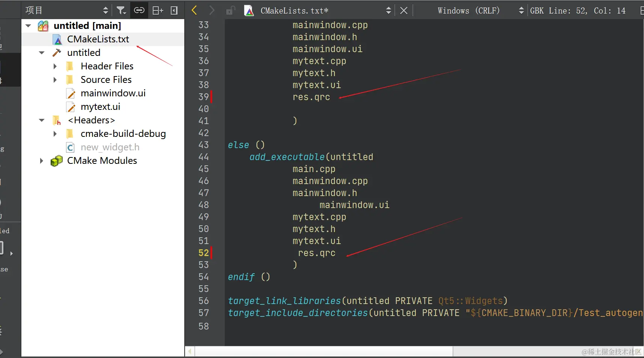644x358 pixels.
Task: Click Qt5::Widgets on line 56
Action: [x=471, y=301]
